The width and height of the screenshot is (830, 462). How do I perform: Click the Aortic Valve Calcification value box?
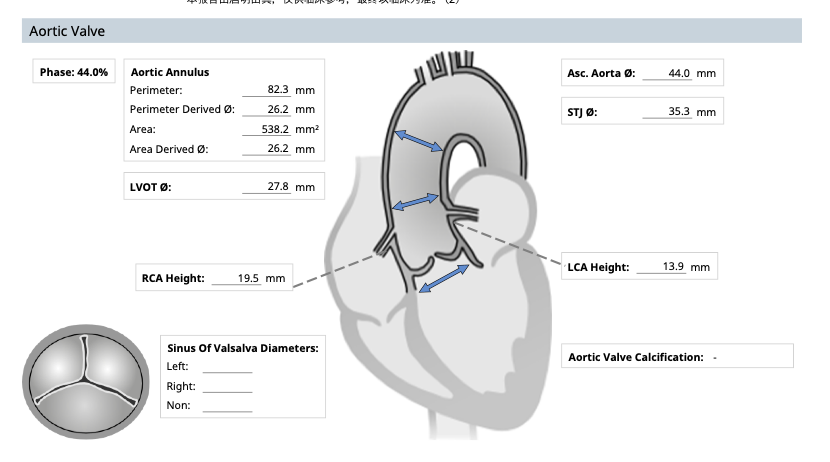(715, 357)
